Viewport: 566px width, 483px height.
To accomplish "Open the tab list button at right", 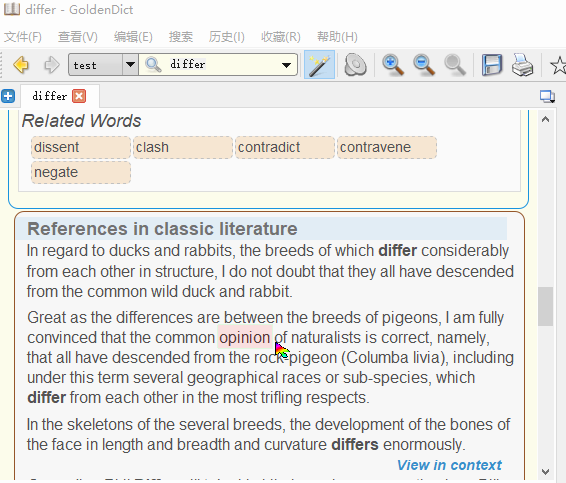I will [x=547, y=96].
